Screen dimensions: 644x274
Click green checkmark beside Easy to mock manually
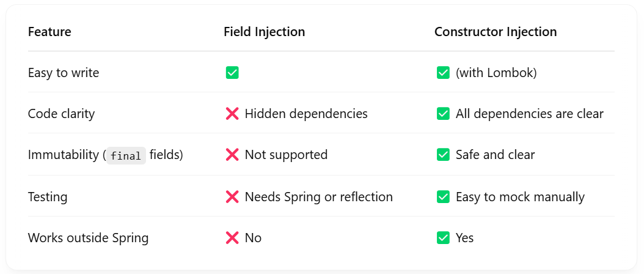tap(443, 197)
